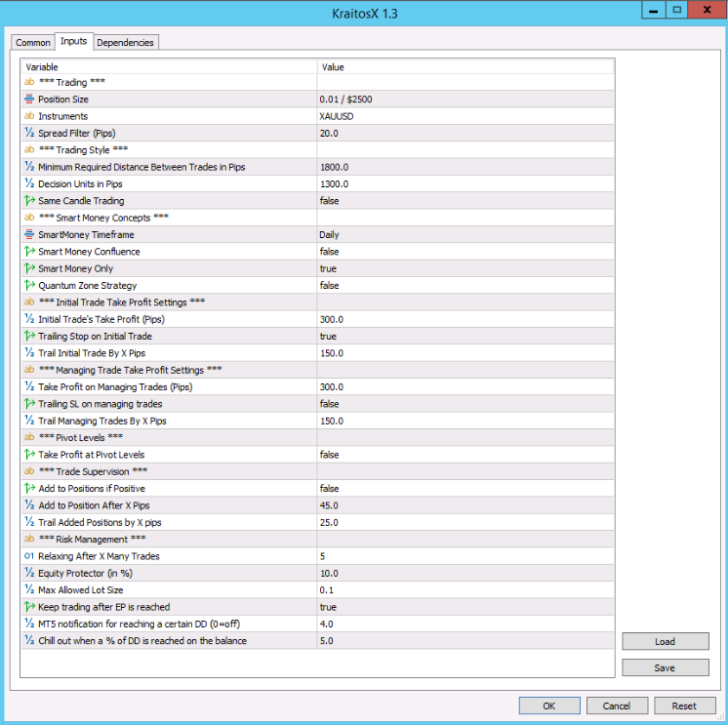The height and width of the screenshot is (725, 728).
Task: Select the Take Profit on Managing Trades row
Action: pos(317,386)
